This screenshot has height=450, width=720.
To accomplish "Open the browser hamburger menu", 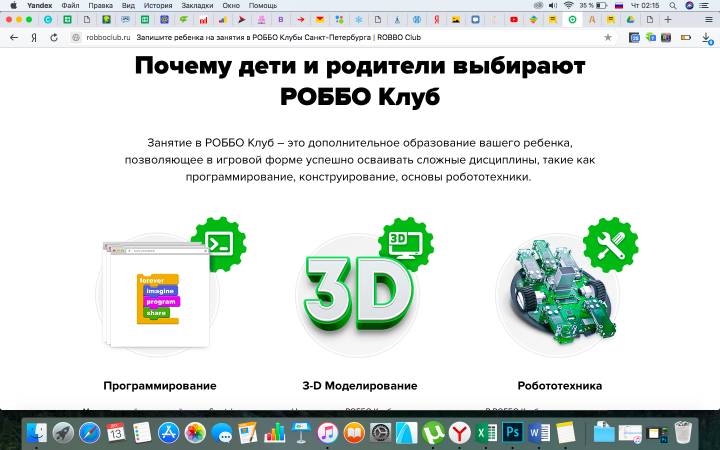I will 709,19.
